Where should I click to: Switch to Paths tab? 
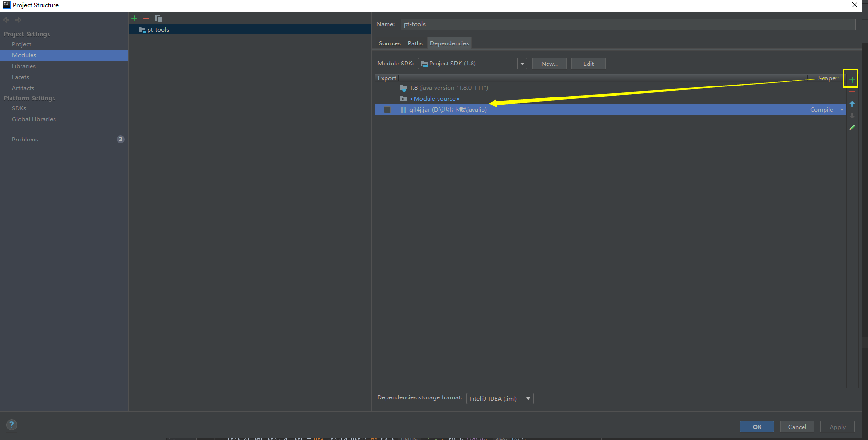[x=415, y=43]
